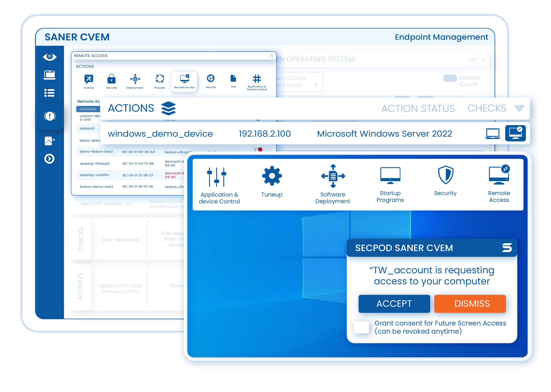Select the desktop-02abqi4 host row
The image size is (551, 392).
(94, 163)
